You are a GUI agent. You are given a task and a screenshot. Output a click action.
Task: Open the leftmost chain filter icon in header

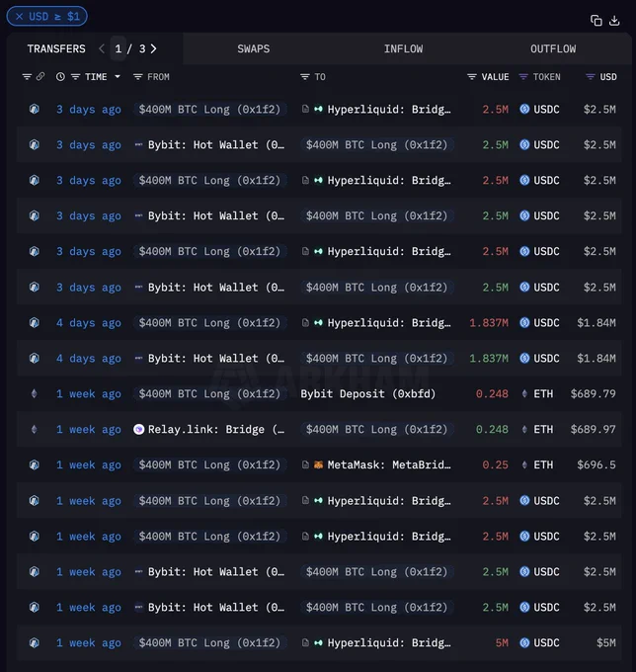[x=27, y=77]
